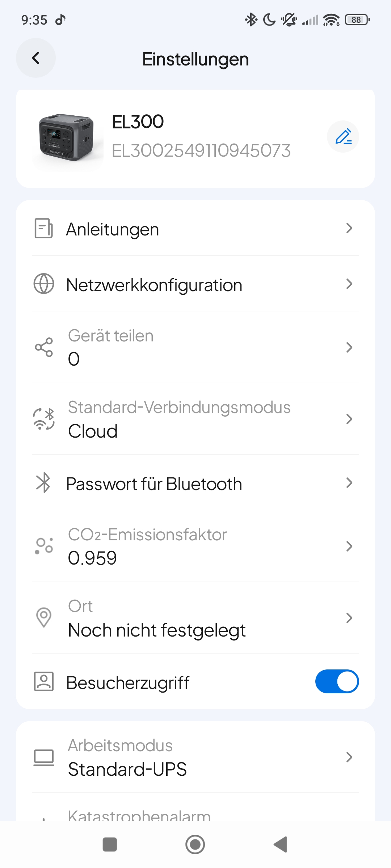The height and width of the screenshot is (868, 391).
Task: Tap the share icon for Gerät teilen
Action: click(44, 347)
